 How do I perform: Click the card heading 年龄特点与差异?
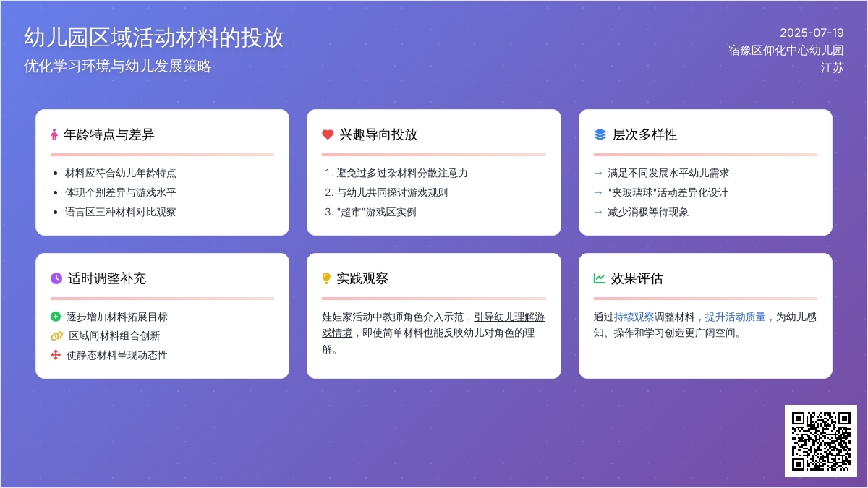[109, 134]
